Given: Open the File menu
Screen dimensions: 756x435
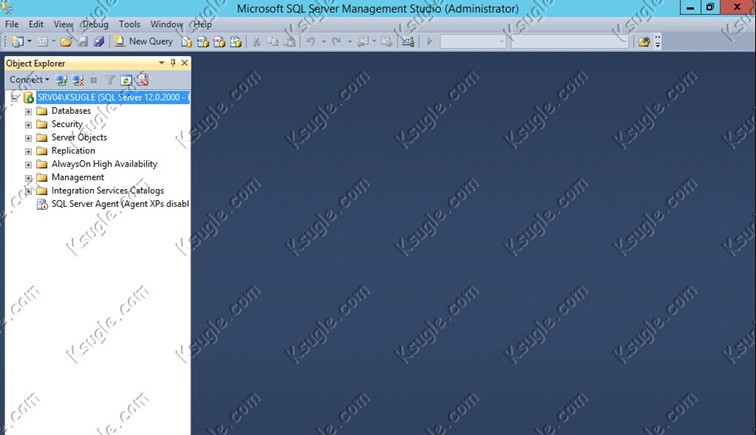Looking at the screenshot, I should pos(12,24).
